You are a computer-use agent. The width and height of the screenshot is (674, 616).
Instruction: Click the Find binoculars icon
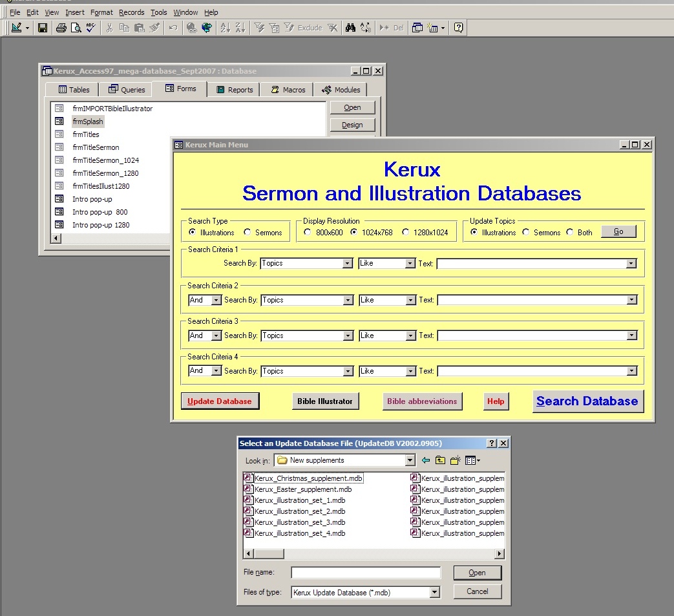point(350,28)
